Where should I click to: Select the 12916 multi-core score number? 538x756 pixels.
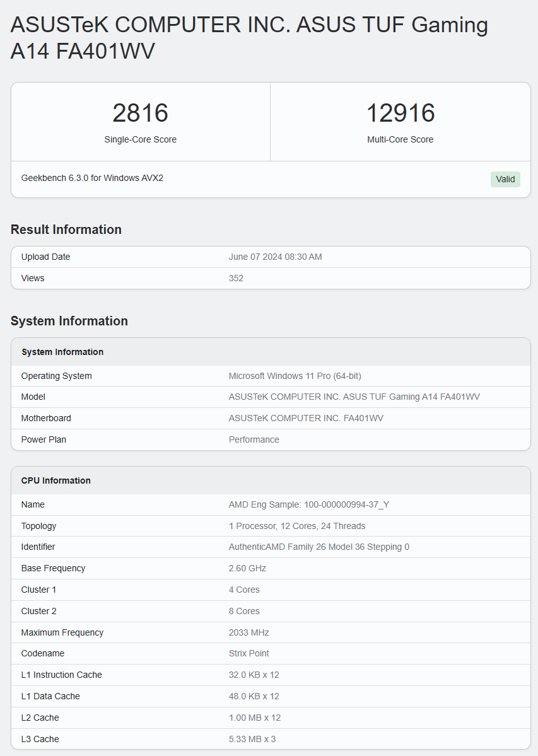click(x=401, y=113)
